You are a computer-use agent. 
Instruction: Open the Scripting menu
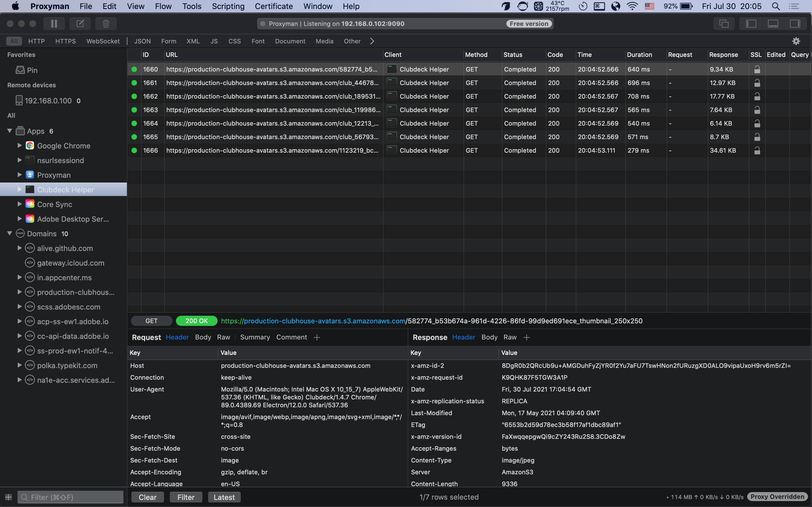tap(228, 6)
